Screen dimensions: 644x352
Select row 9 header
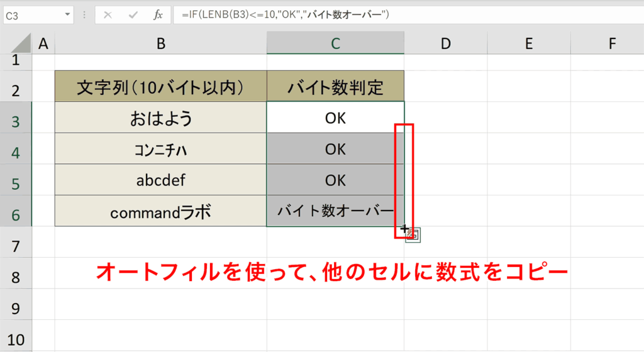pyautogui.click(x=16, y=304)
